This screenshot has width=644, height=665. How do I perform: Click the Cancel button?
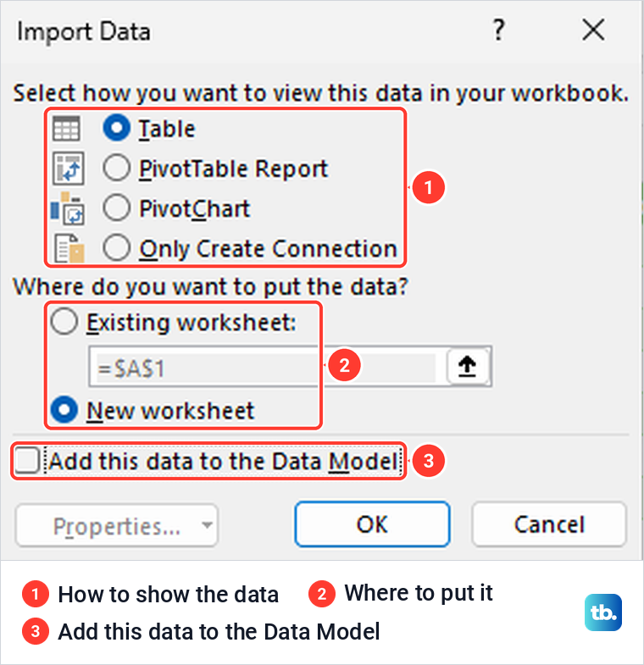click(549, 524)
